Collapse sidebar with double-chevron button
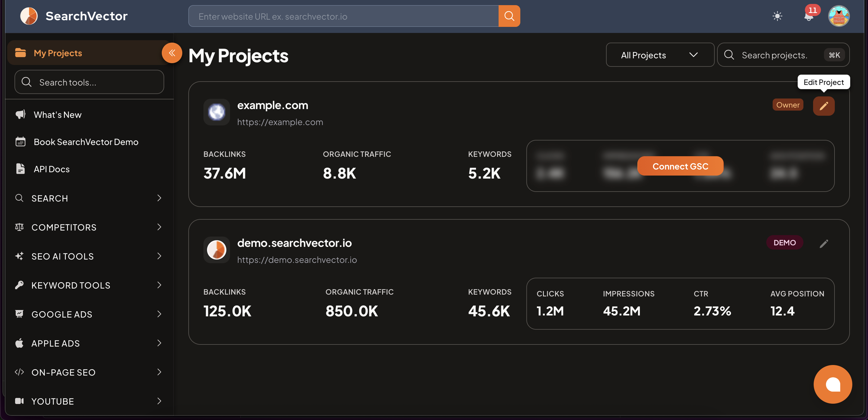This screenshot has height=420, width=868. pyautogui.click(x=172, y=53)
